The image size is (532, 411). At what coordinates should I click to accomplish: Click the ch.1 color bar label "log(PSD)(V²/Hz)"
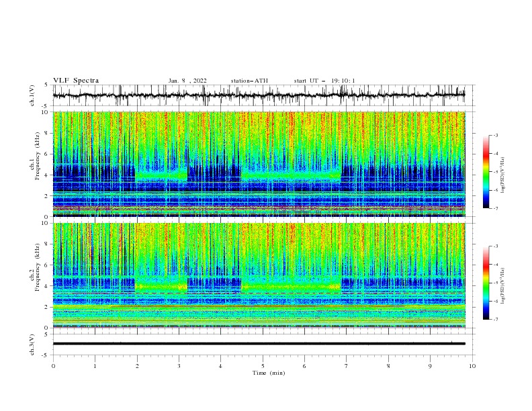[502, 175]
